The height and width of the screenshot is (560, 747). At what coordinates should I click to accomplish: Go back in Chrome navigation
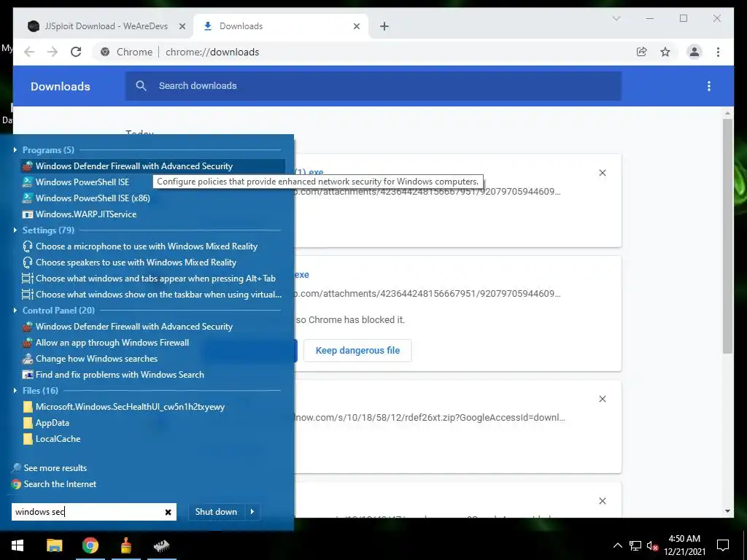click(x=29, y=52)
